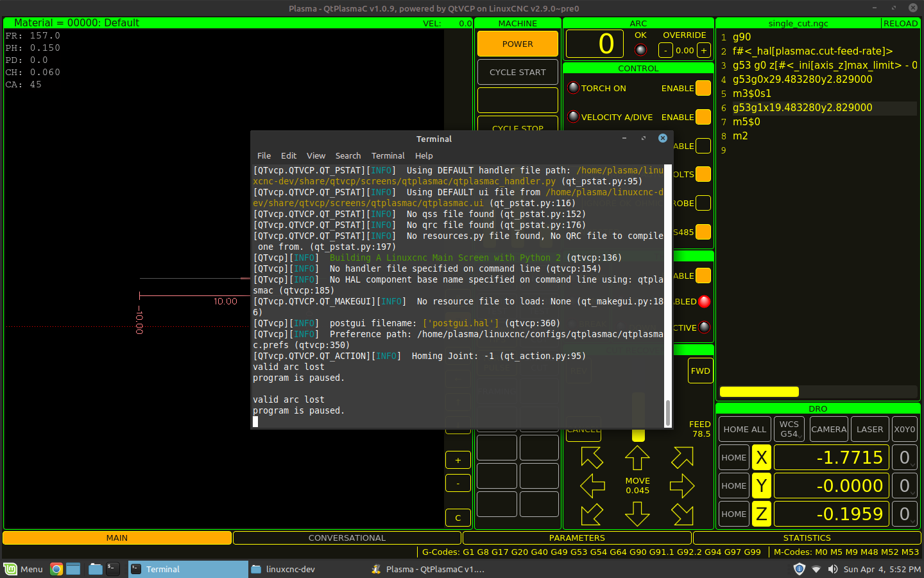Open the WCS G54 selector
The width and height of the screenshot is (924, 578).
click(x=789, y=429)
